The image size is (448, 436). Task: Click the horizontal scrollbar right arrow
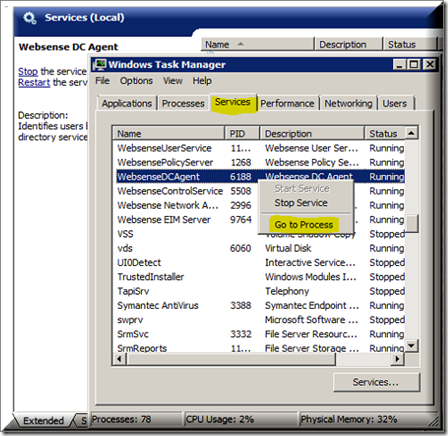397,359
